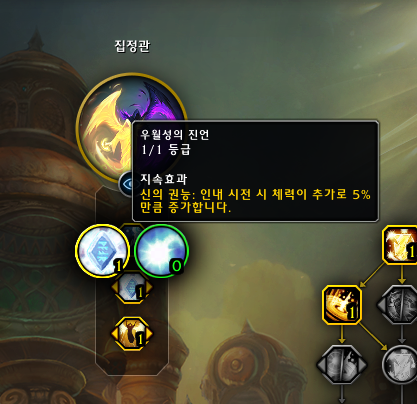This screenshot has height=404, width=417.
Task: Click right arrow on golden figure node
Action: (x=149, y=333)
